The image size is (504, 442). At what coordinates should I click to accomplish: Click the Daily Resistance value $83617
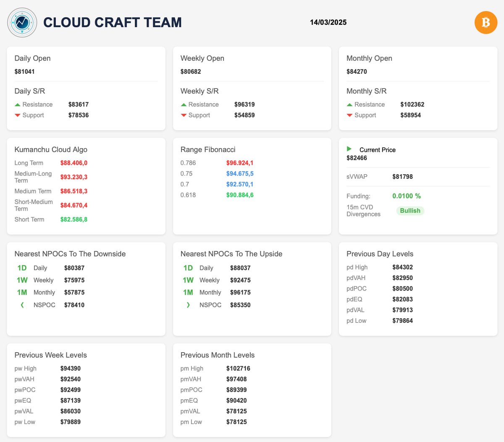pos(79,105)
